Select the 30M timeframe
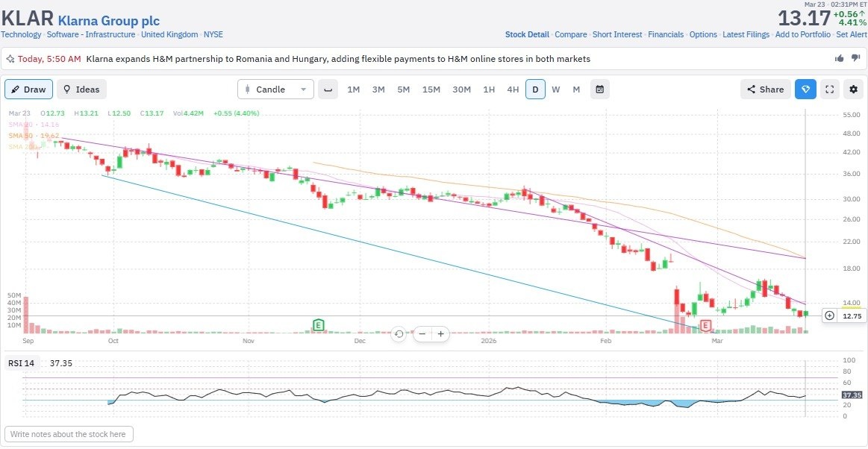This screenshot has height=449, width=868. tap(462, 89)
